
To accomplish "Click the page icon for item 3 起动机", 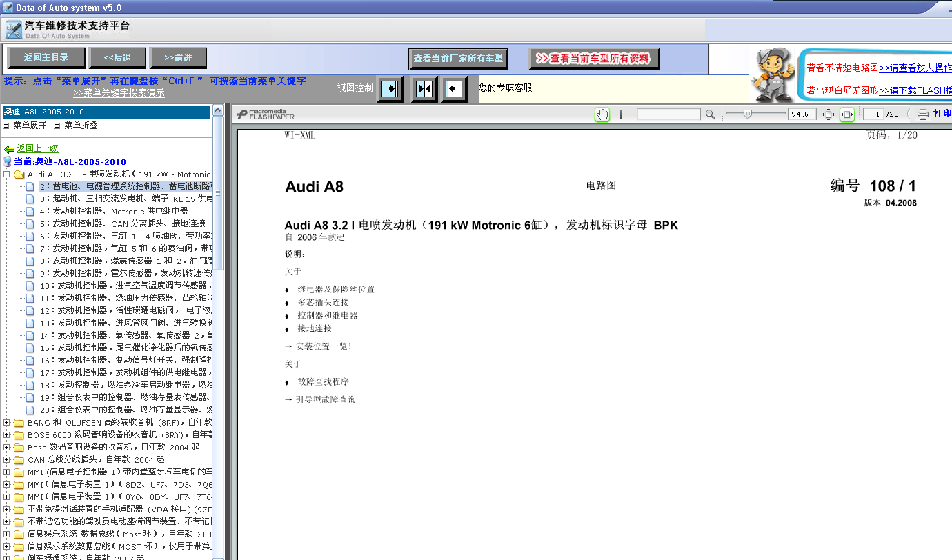I will tap(30, 199).
